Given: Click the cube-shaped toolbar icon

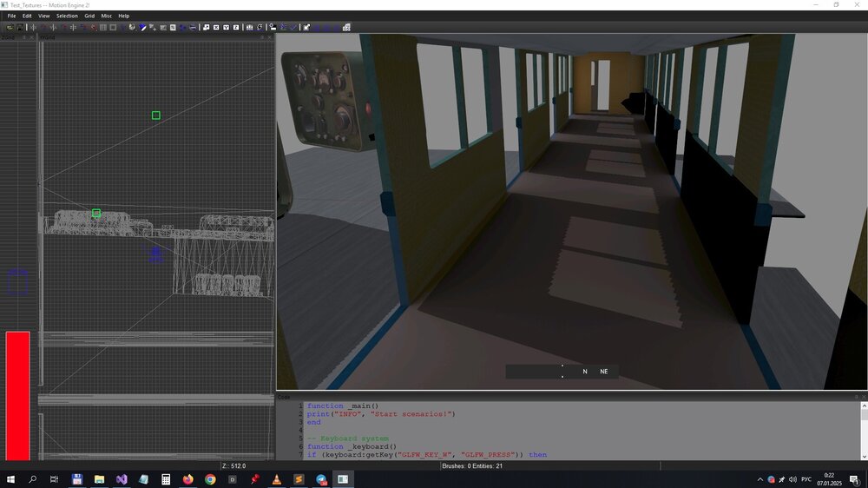Looking at the screenshot, I should click(x=132, y=27).
